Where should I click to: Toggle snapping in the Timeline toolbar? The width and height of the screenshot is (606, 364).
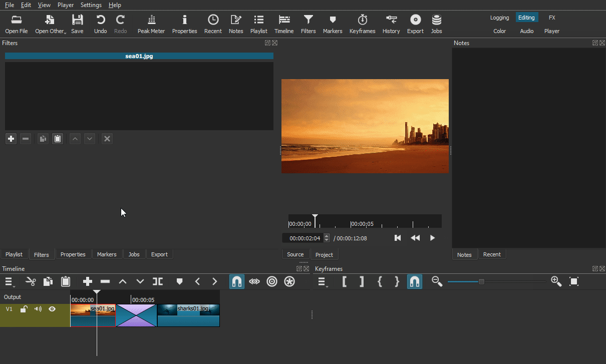tap(236, 281)
